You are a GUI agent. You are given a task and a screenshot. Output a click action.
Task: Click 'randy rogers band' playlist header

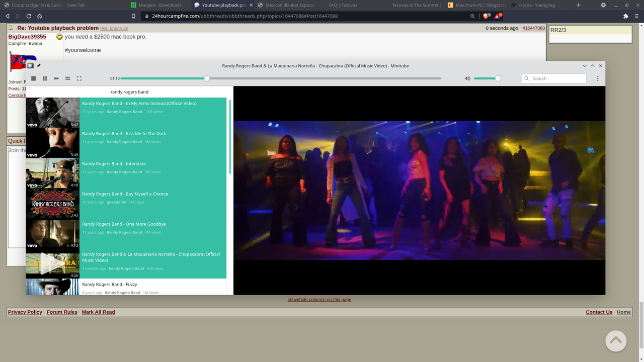[129, 92]
